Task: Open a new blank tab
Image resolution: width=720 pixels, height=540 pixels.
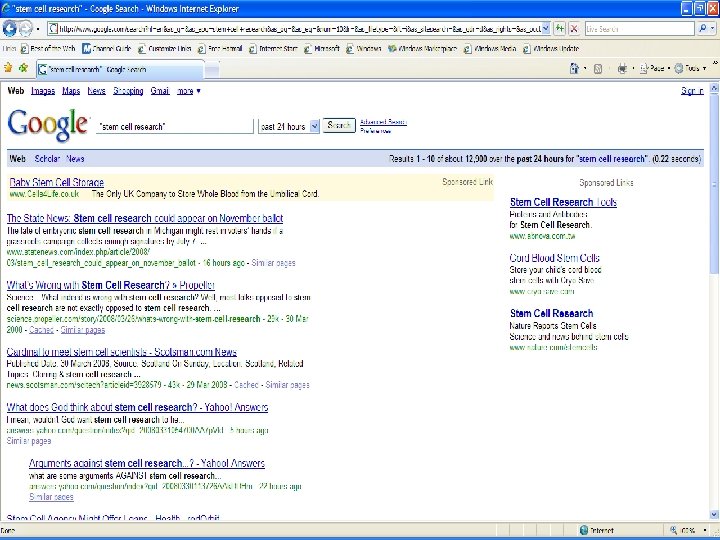Action: pos(212,69)
